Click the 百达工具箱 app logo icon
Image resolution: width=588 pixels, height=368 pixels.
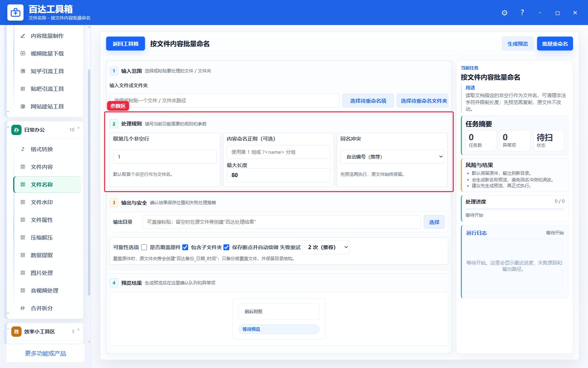(x=15, y=13)
